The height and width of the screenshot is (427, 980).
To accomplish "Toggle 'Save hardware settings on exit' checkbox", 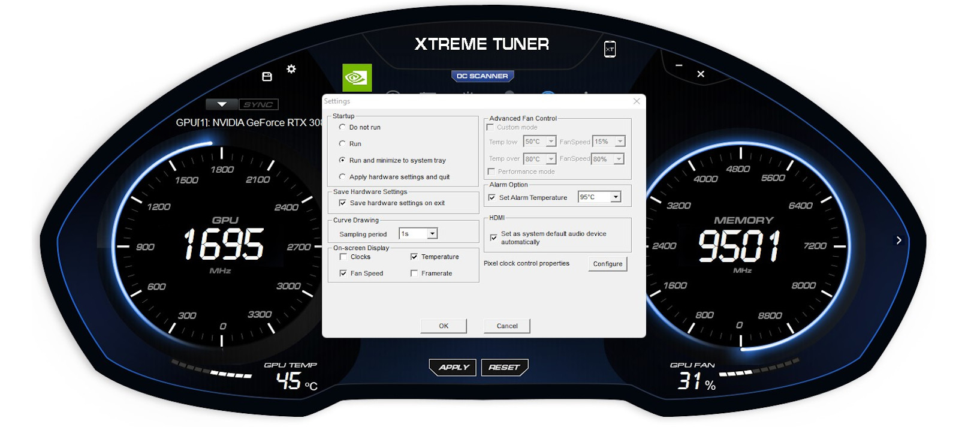I will 343,203.
